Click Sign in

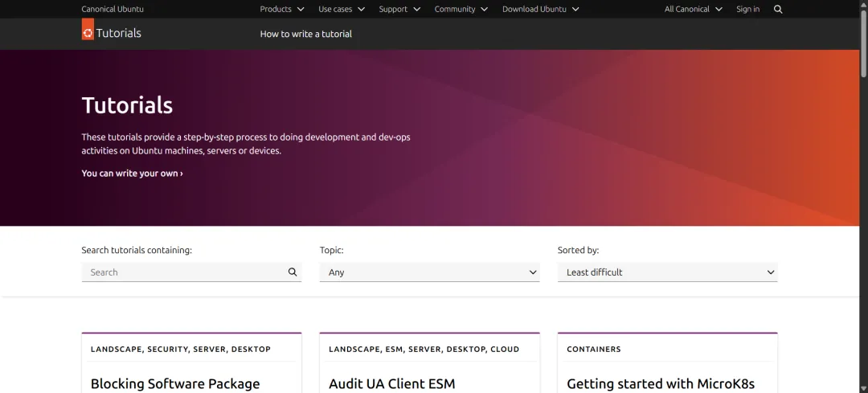748,9
